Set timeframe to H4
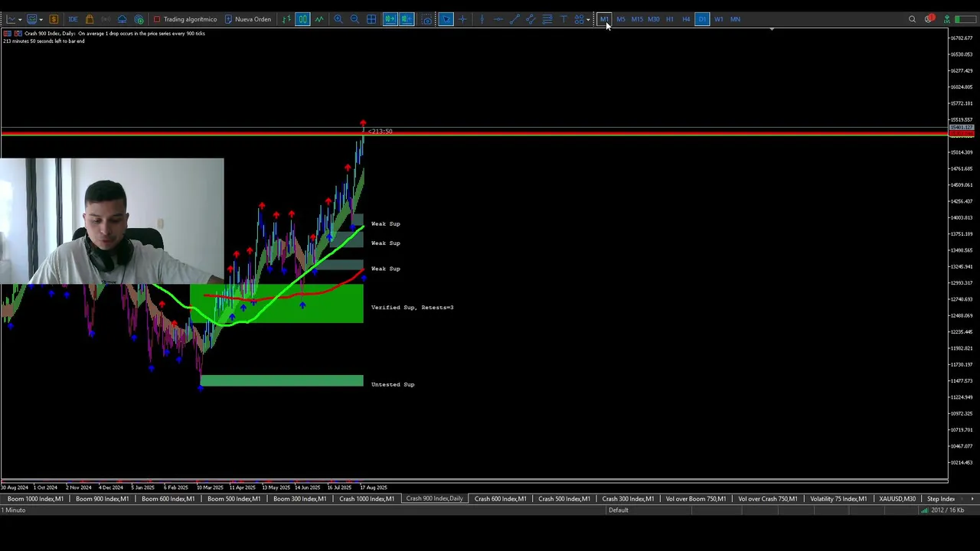Screen dimensions: 980x551 686,19
